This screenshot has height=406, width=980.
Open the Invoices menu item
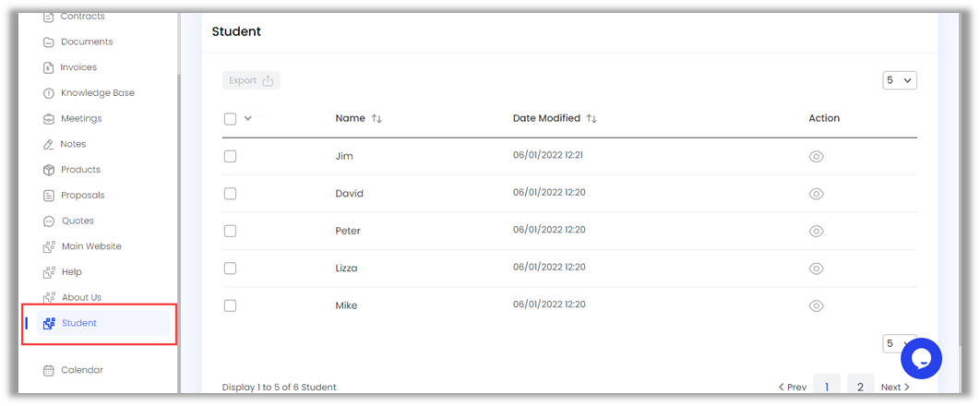78,67
